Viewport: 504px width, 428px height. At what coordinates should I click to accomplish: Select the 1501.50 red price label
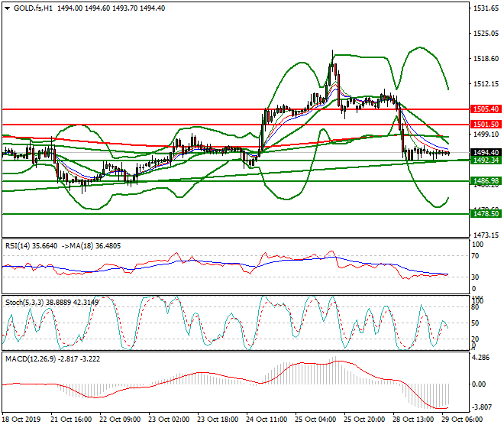pos(486,125)
